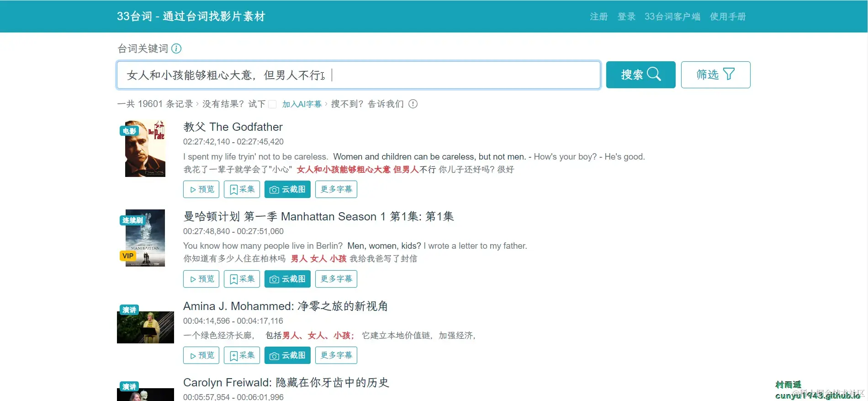
Task: Click the VIP badge on the Manhattan poster
Action: [x=128, y=256]
